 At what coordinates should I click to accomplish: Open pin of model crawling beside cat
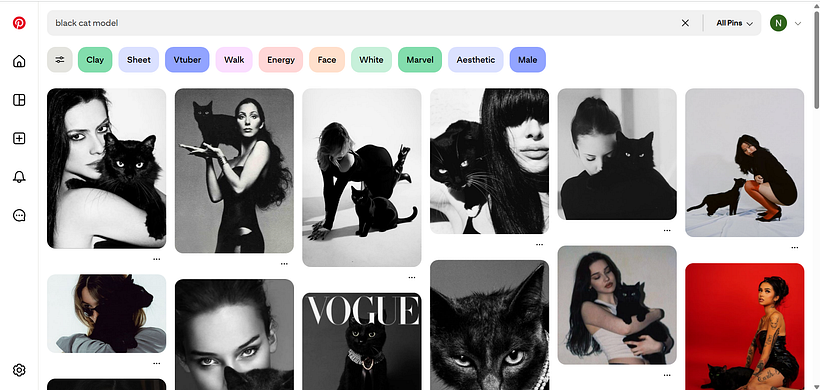coord(362,177)
